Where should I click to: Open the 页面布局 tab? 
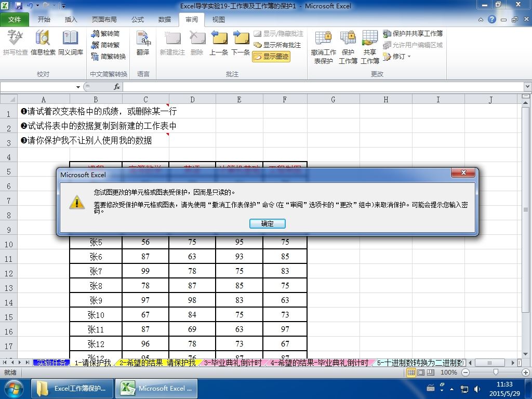[x=104, y=20]
